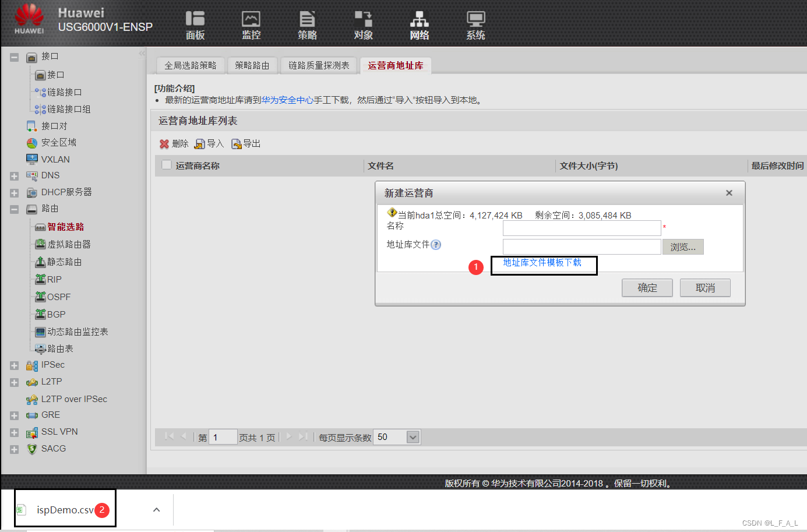Open the 监控 (Monitor) panel icon
This screenshot has height=532, width=807.
click(x=251, y=24)
